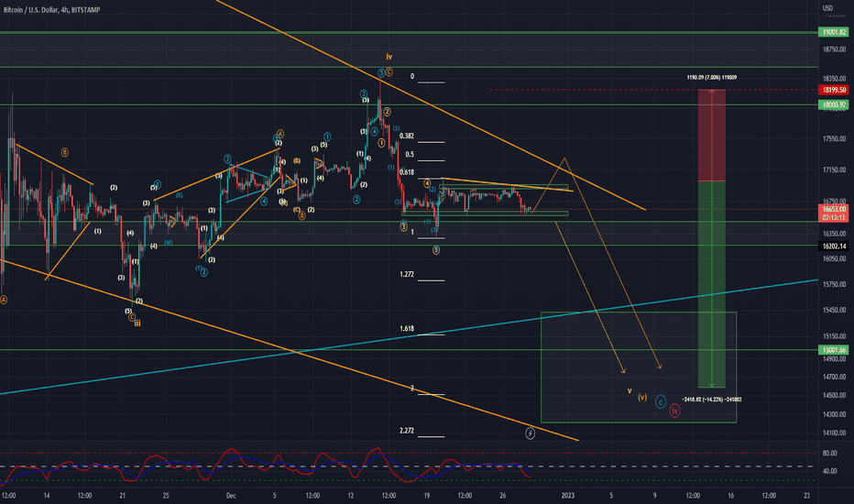Click the 2023 label on the time axis
This screenshot has height=504, width=854.
[568, 496]
